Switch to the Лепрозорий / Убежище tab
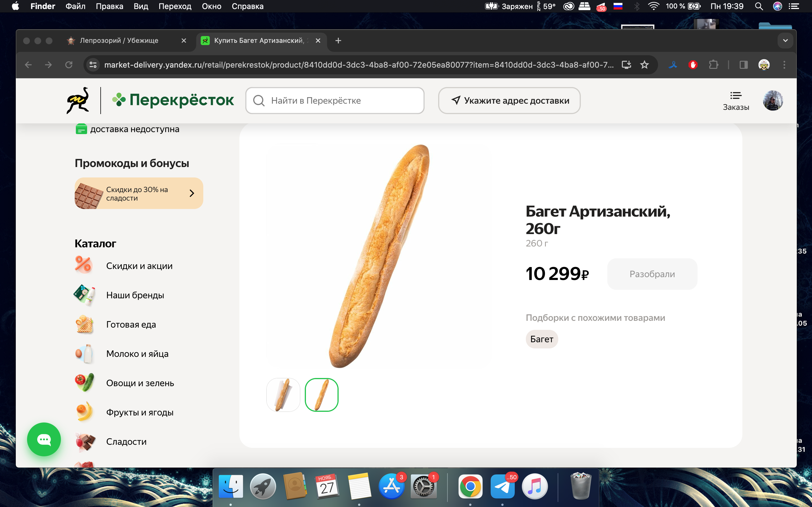 [119, 40]
